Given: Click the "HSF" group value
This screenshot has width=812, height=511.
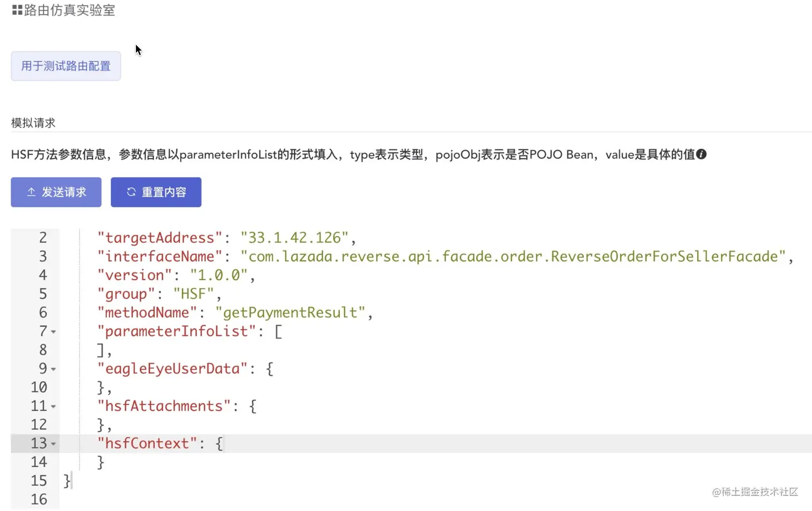Looking at the screenshot, I should point(193,294).
